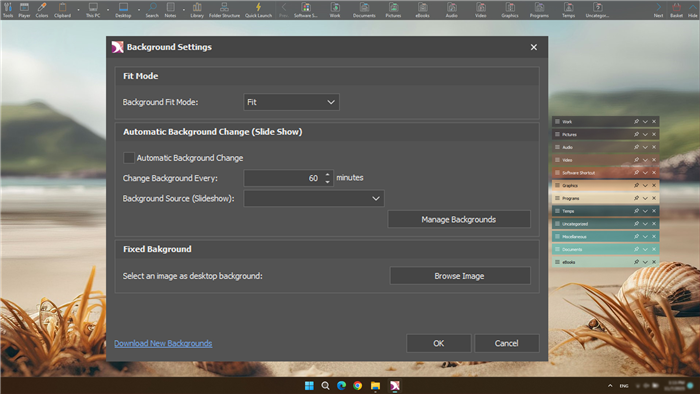Open File Explorer from taskbar
700x394 pixels.
coord(375,386)
